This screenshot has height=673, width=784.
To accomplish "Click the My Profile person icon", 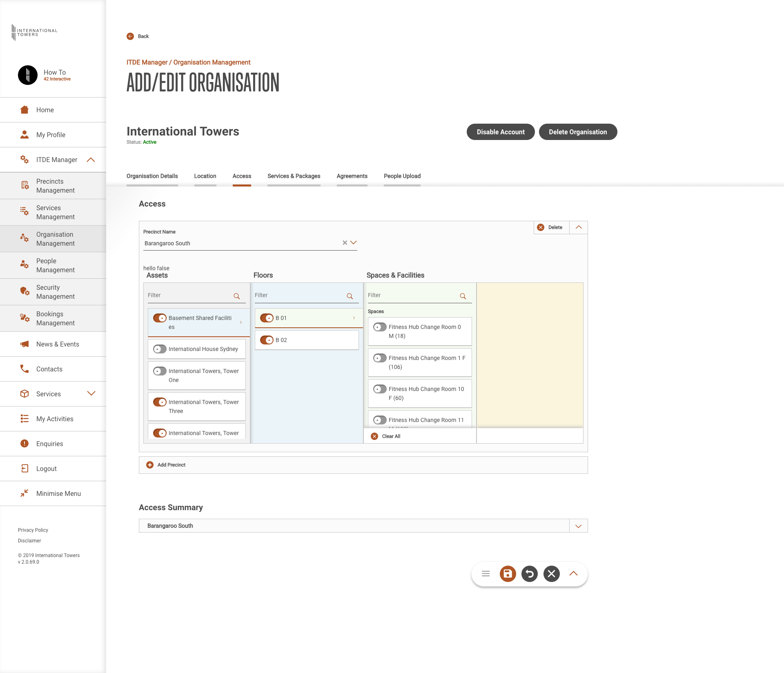I will (24, 135).
